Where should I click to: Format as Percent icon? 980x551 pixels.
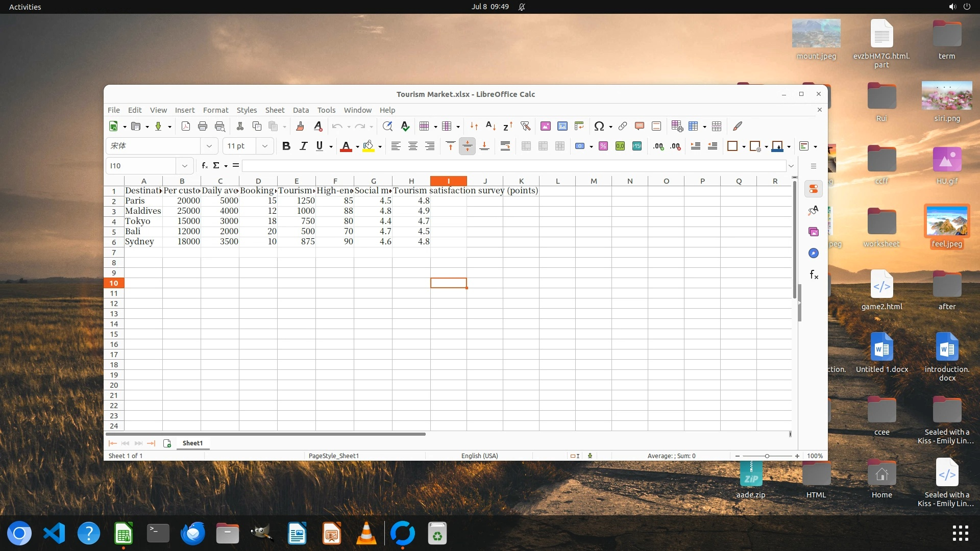coord(603,146)
